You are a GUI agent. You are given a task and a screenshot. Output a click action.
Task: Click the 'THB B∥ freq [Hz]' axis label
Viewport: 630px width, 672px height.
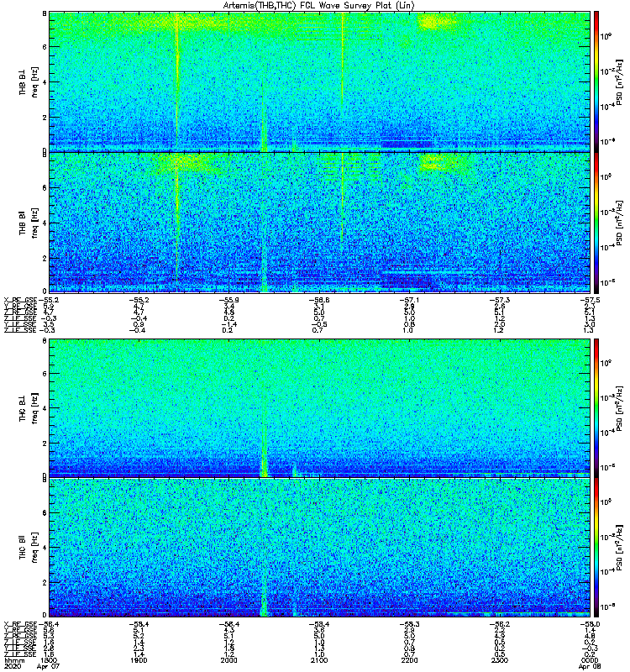coord(29,223)
